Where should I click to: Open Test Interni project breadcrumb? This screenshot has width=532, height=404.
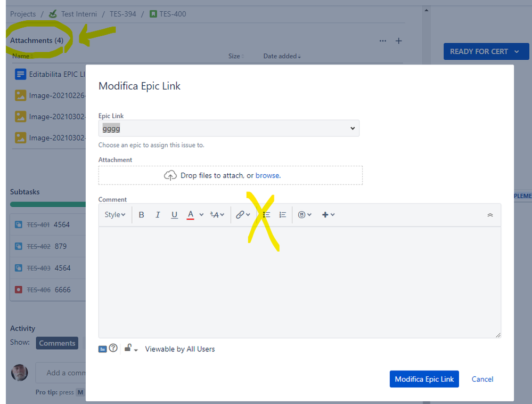click(79, 14)
